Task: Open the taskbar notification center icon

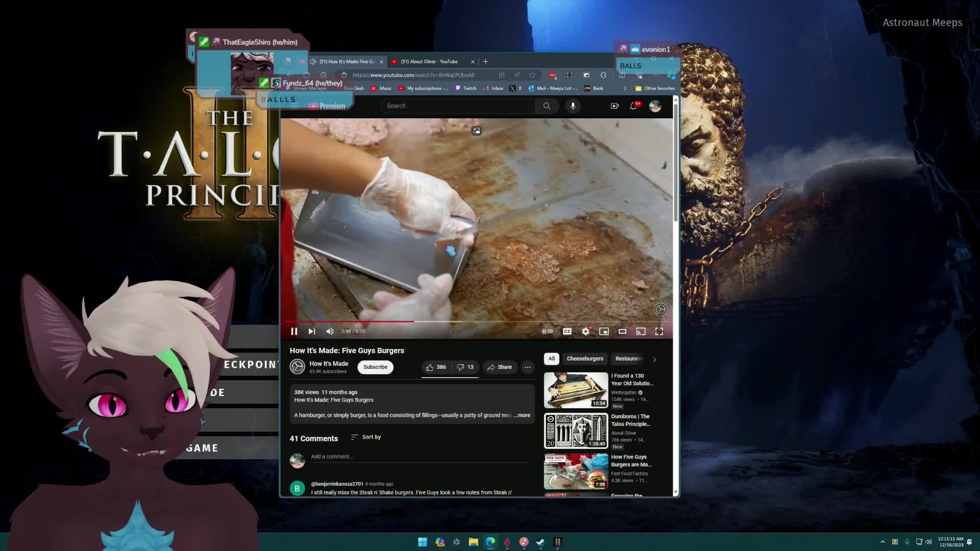Action: (x=969, y=542)
